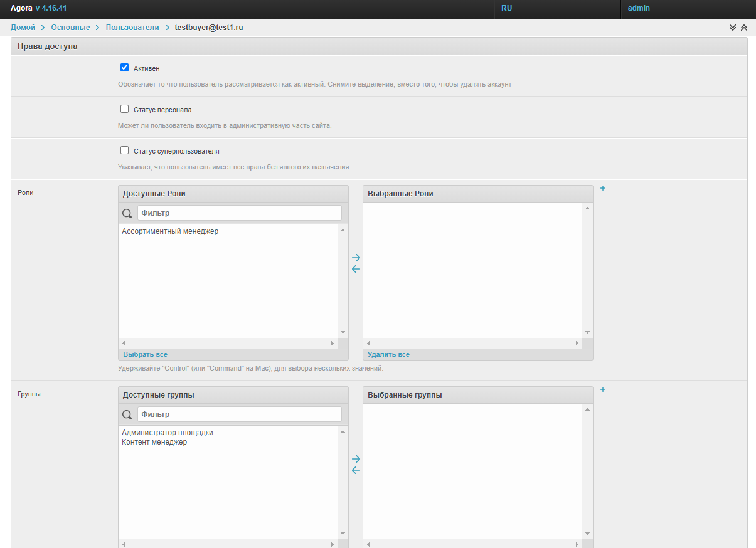Select Ассортиментный менеджер in available roles

[170, 231]
